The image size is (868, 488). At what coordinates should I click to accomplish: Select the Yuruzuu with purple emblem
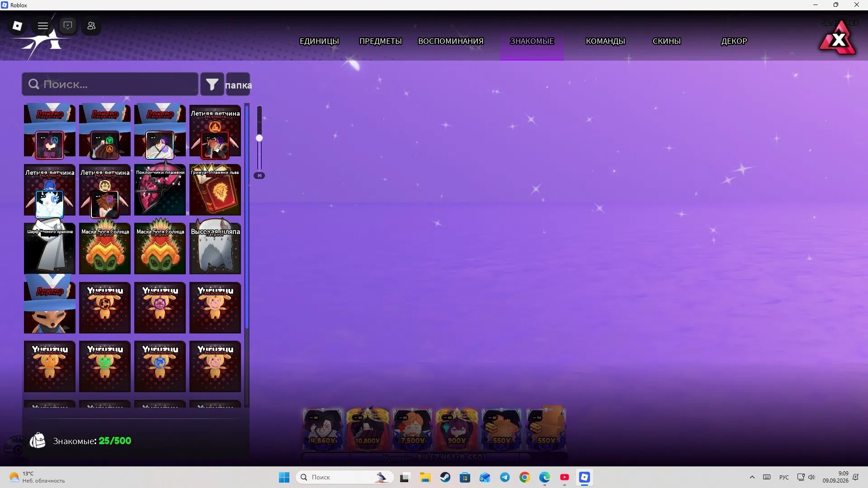pos(160,308)
